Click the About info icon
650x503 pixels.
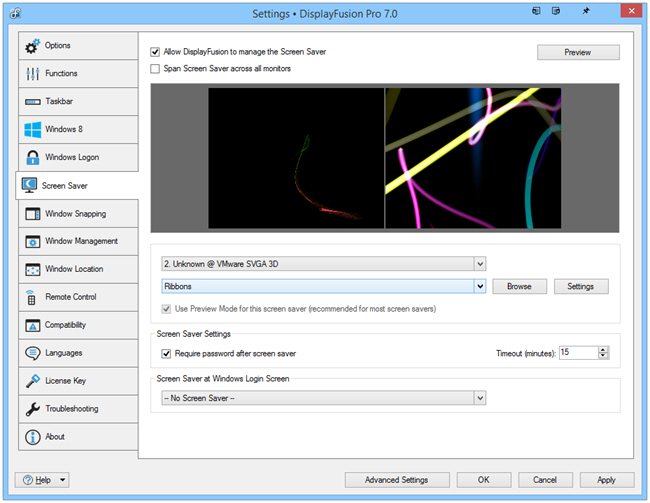tap(33, 437)
